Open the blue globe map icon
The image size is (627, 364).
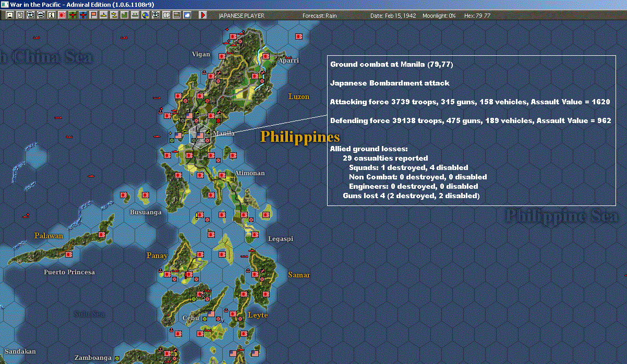(145, 15)
